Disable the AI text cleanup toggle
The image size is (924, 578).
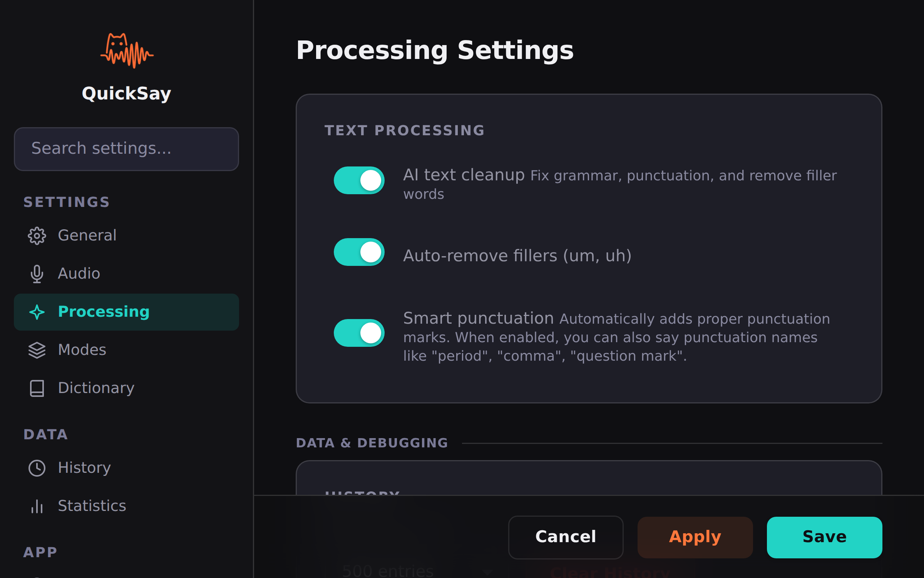pyautogui.click(x=359, y=180)
